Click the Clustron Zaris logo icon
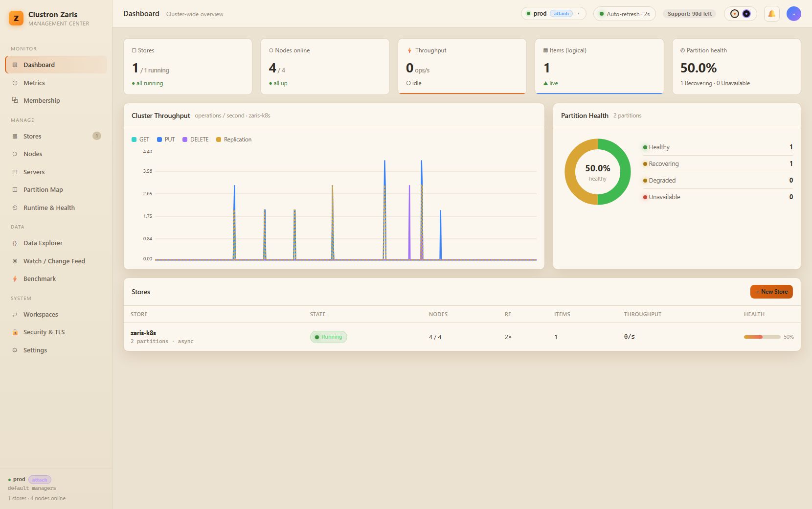Image resolution: width=812 pixels, height=509 pixels. click(16, 18)
